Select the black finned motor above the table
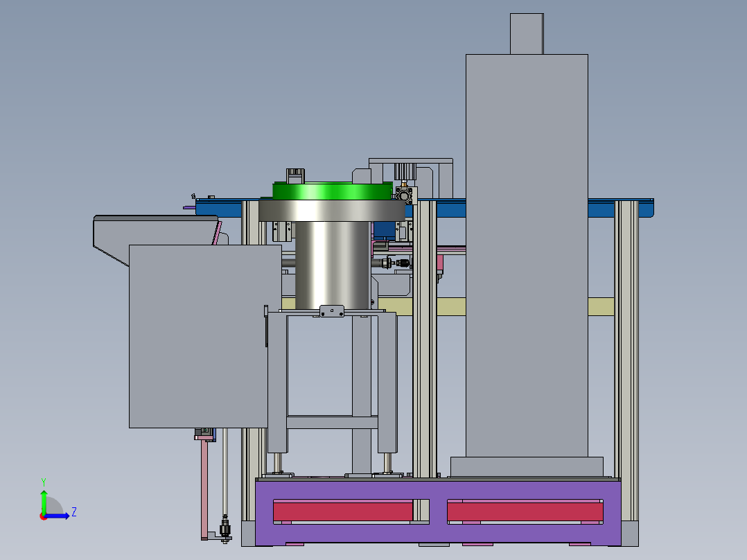The height and width of the screenshot is (560, 747). (x=405, y=172)
